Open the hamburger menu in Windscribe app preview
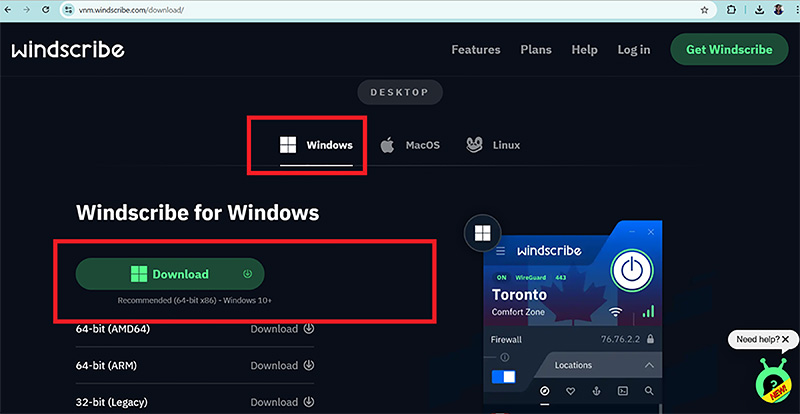 pos(501,251)
